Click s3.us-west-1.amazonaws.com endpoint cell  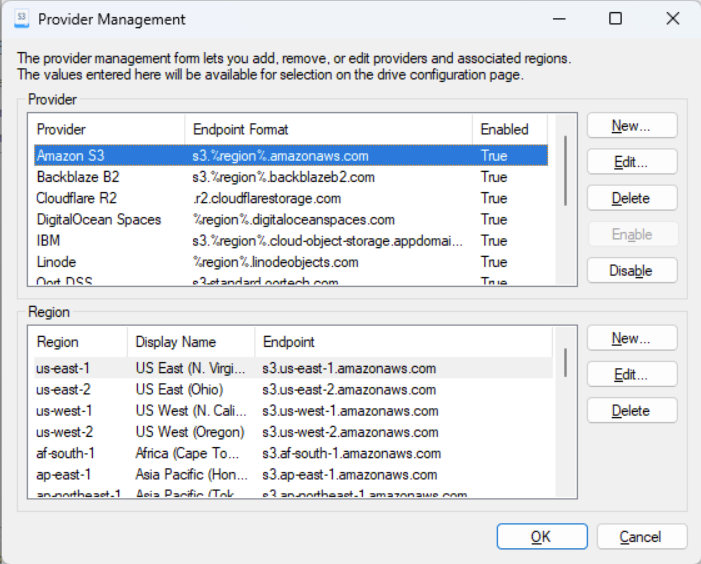coord(350,411)
